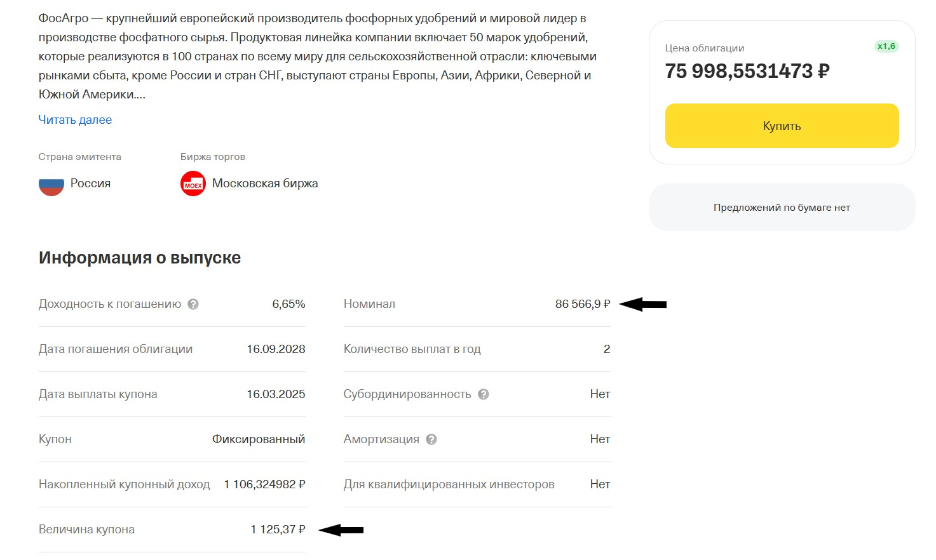
Task: Expand description via Читать далее link
Action: pyautogui.click(x=75, y=120)
